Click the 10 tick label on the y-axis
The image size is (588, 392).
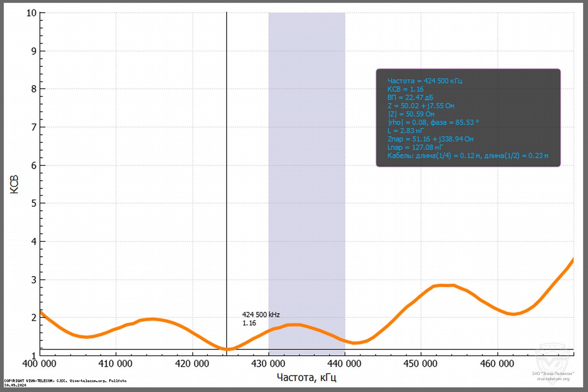pyautogui.click(x=31, y=13)
